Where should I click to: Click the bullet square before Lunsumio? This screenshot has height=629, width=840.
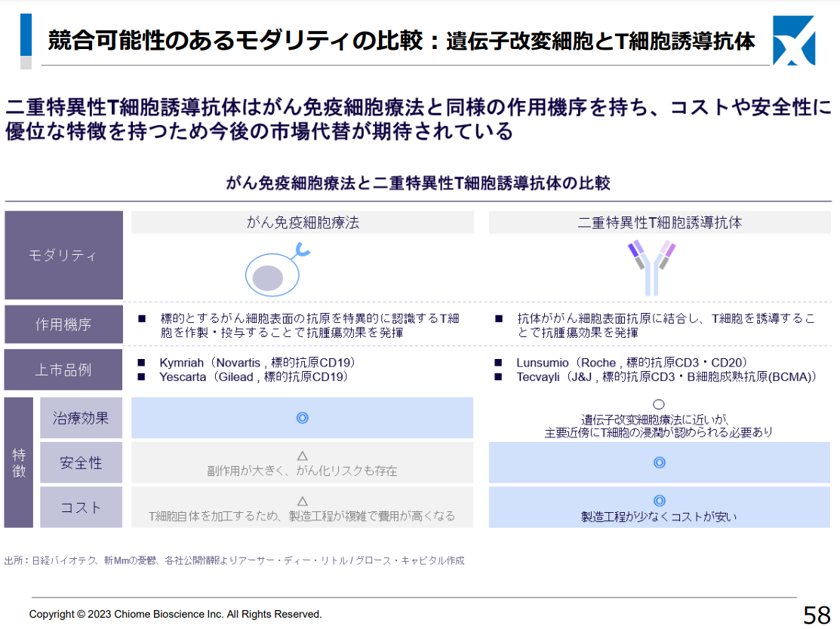499,363
